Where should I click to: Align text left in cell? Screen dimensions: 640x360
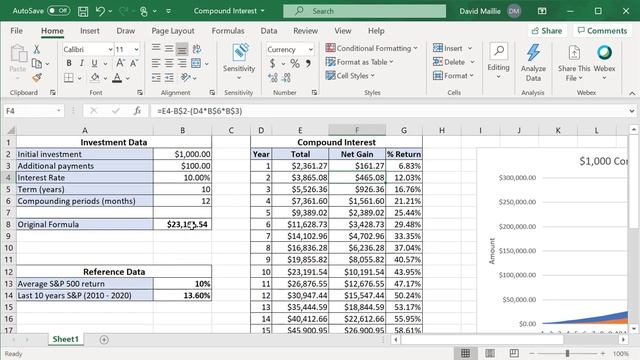click(x=156, y=63)
